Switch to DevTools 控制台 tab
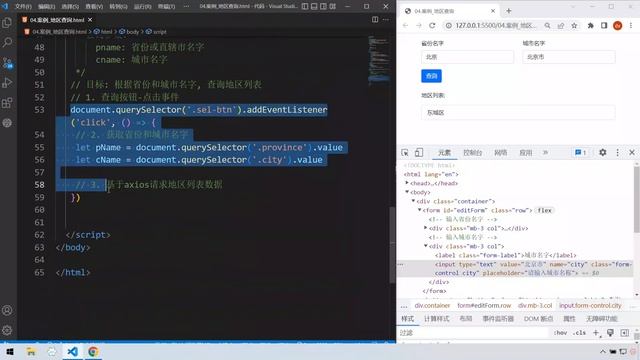Viewport: 640px width, 360px height. 473,153
